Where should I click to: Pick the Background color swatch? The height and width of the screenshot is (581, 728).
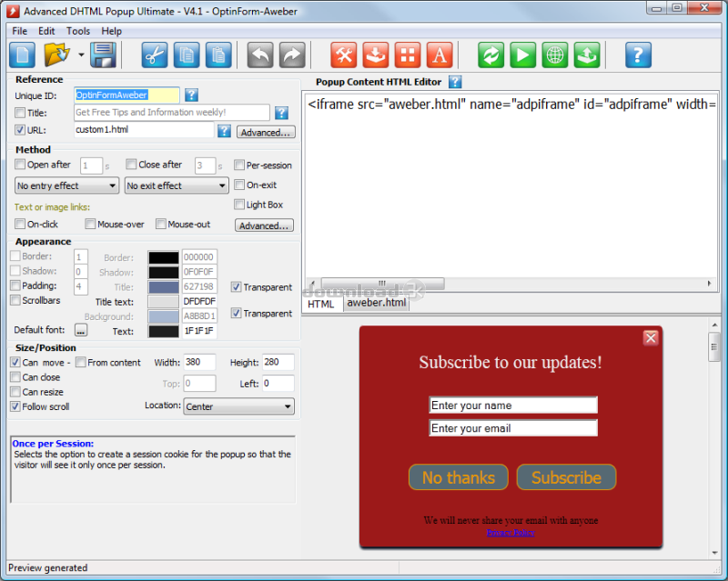click(x=164, y=316)
